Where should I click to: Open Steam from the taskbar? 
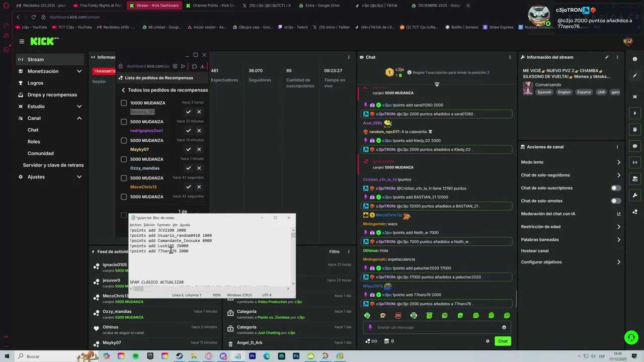[x=179, y=356]
